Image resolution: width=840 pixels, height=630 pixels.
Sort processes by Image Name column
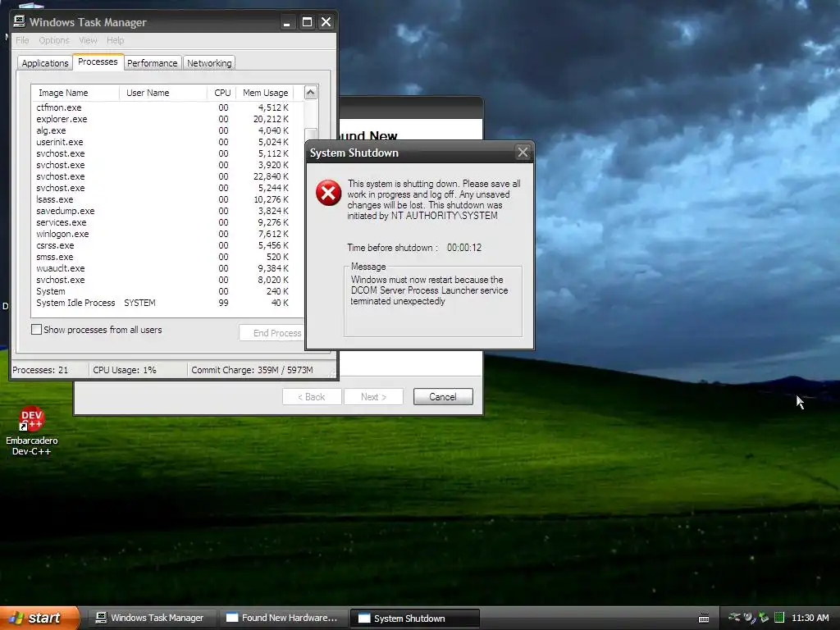coord(75,93)
